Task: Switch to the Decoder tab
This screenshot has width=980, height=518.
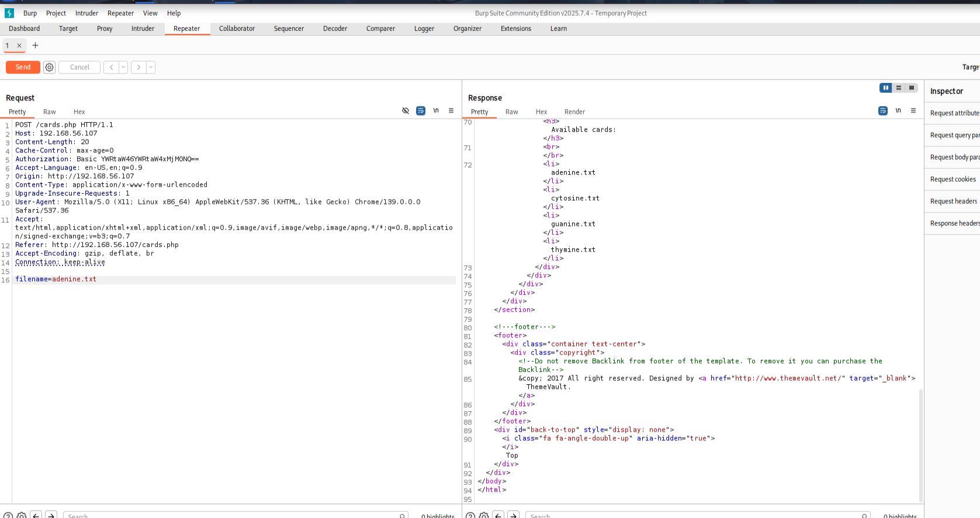Action: [x=335, y=29]
